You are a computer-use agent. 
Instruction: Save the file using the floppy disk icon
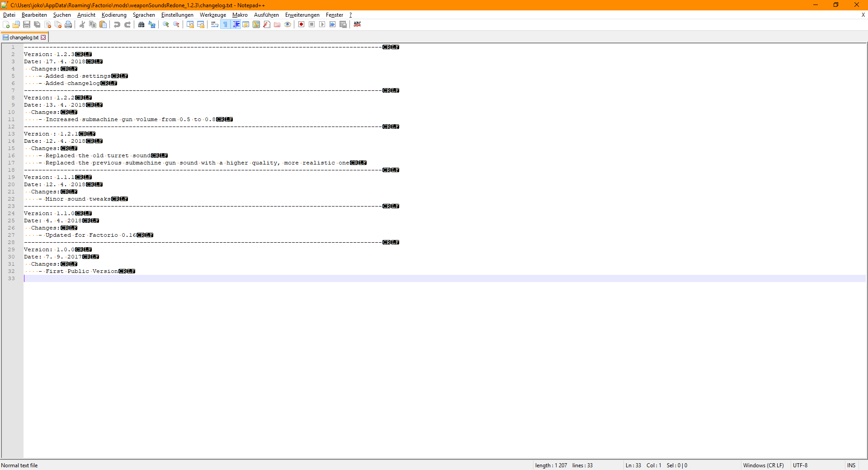click(27, 24)
